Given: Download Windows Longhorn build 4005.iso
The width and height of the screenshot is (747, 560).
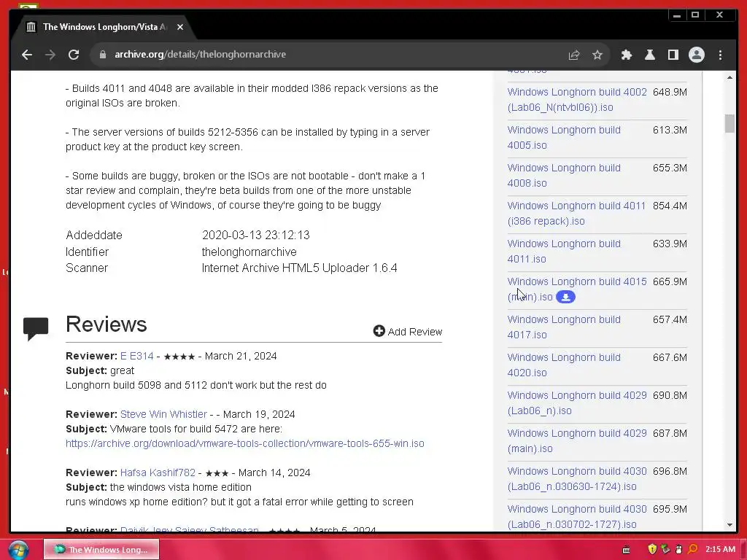Looking at the screenshot, I should coord(564,138).
